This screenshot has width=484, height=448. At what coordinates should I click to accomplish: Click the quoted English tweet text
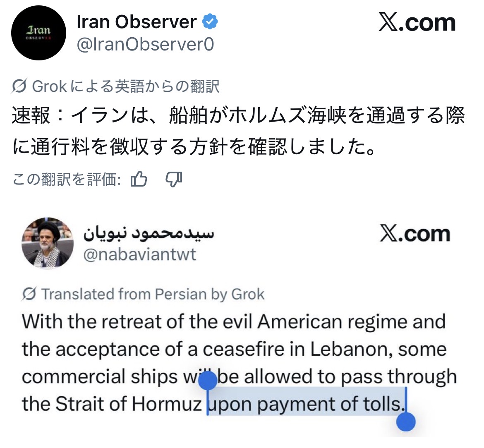pyautogui.click(x=239, y=362)
